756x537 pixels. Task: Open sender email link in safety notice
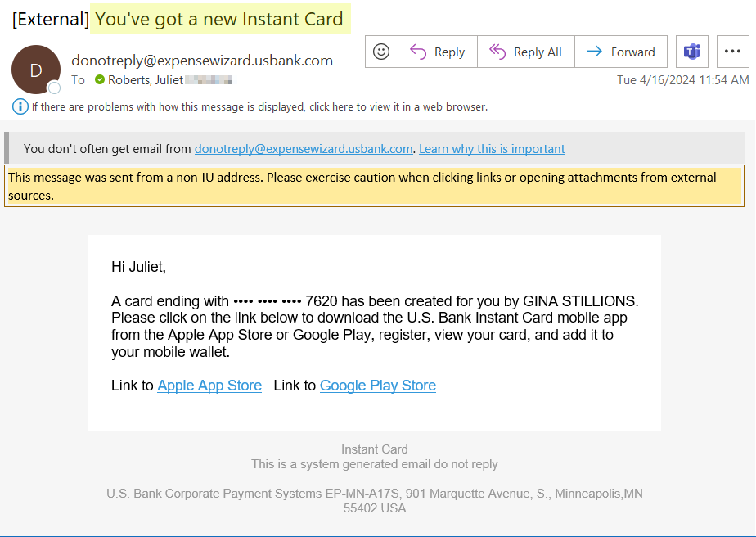coord(304,149)
